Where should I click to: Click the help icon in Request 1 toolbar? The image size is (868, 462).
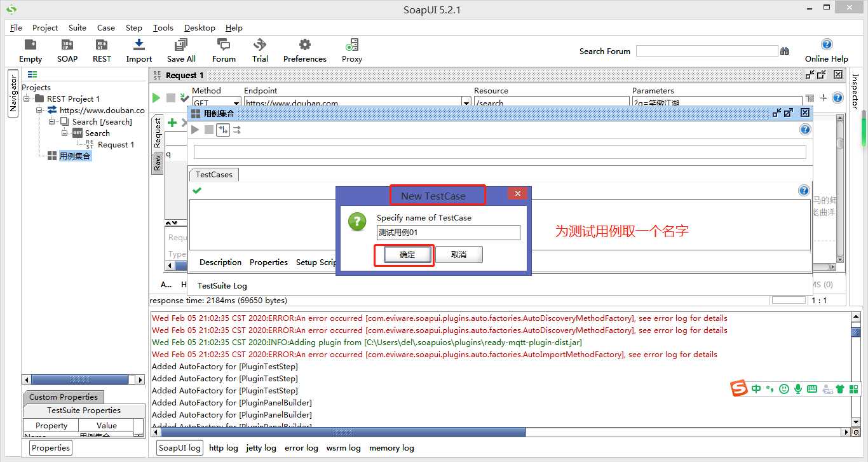pyautogui.click(x=837, y=98)
